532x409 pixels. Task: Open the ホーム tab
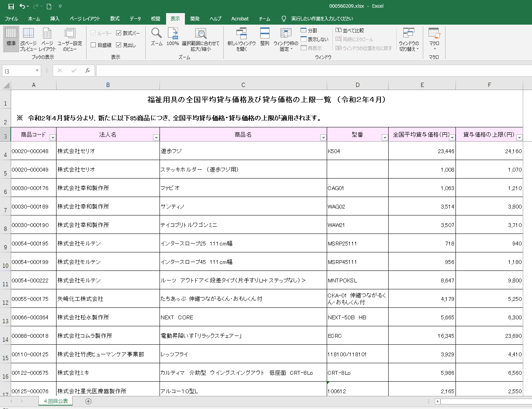pyautogui.click(x=34, y=19)
